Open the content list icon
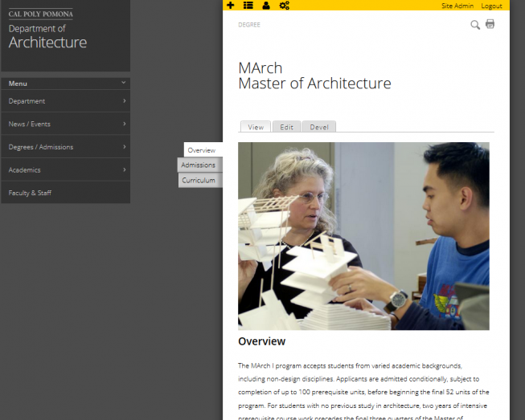Viewport: 525px width, 420px height. 248,6
